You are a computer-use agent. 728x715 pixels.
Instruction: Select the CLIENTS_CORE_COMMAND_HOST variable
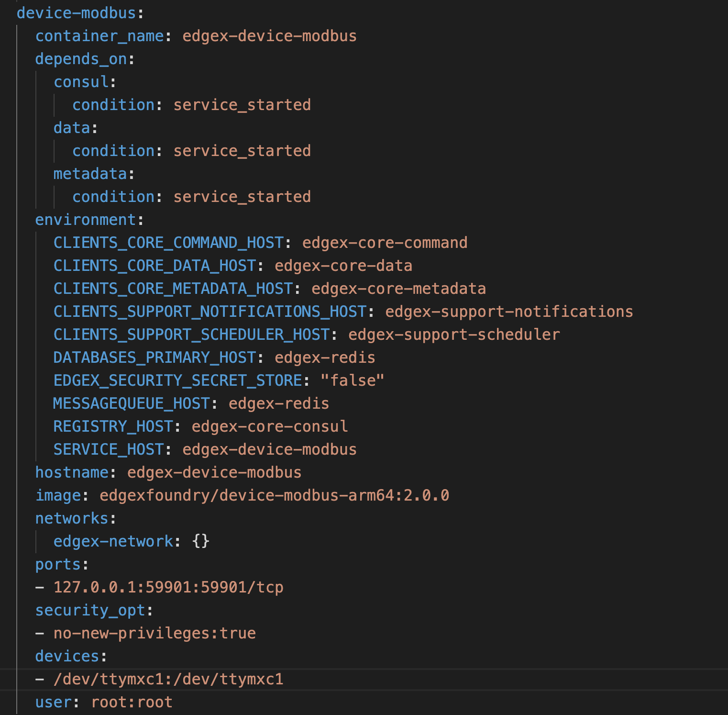(x=168, y=243)
